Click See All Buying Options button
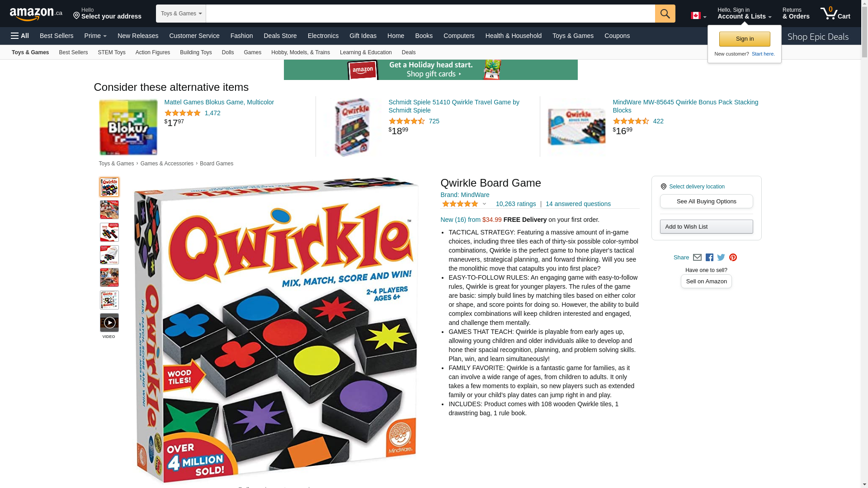 point(706,202)
